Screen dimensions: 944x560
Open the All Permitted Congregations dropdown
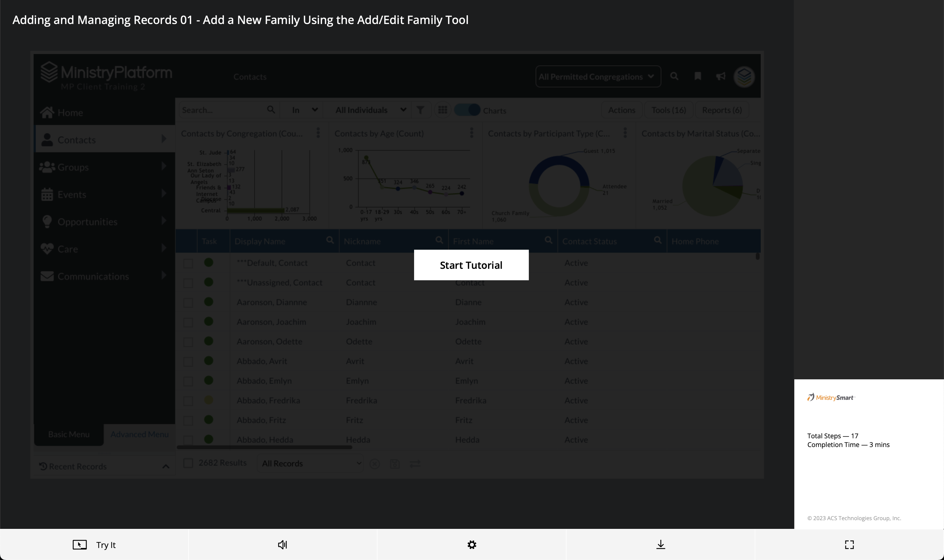(598, 77)
